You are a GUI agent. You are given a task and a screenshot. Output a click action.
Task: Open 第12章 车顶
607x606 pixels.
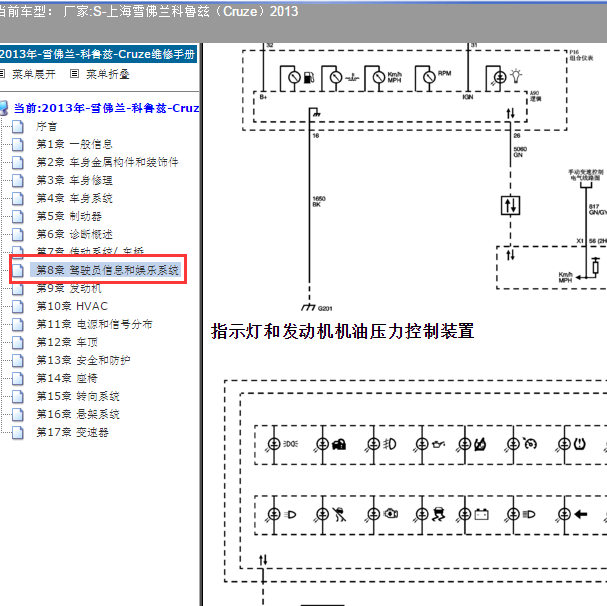pos(67,342)
